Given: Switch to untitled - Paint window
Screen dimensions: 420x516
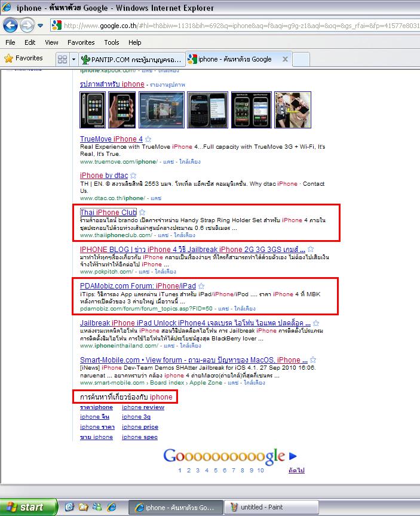Looking at the screenshot, I should pos(271,508).
